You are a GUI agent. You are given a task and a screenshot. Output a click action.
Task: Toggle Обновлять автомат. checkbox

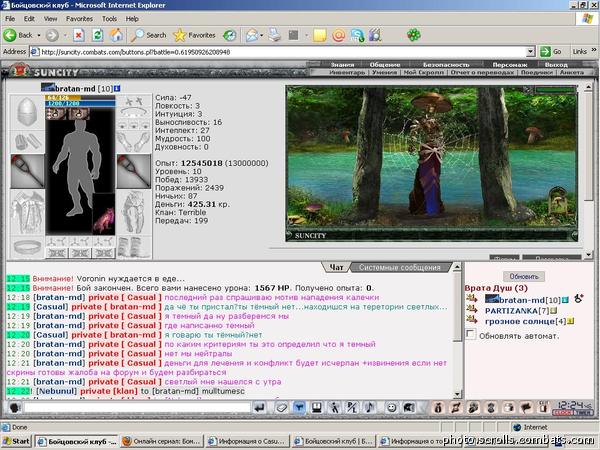click(471, 334)
